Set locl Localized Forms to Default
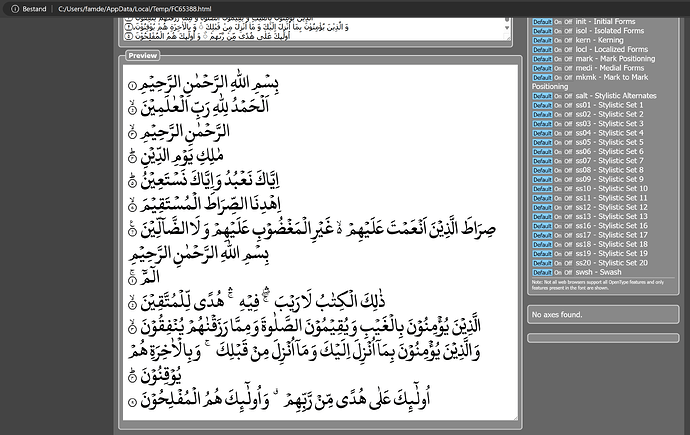This screenshot has height=435, width=690. [542, 49]
